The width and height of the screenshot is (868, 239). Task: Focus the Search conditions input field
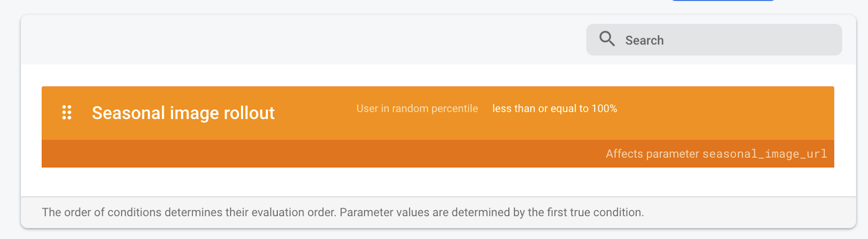727,40
